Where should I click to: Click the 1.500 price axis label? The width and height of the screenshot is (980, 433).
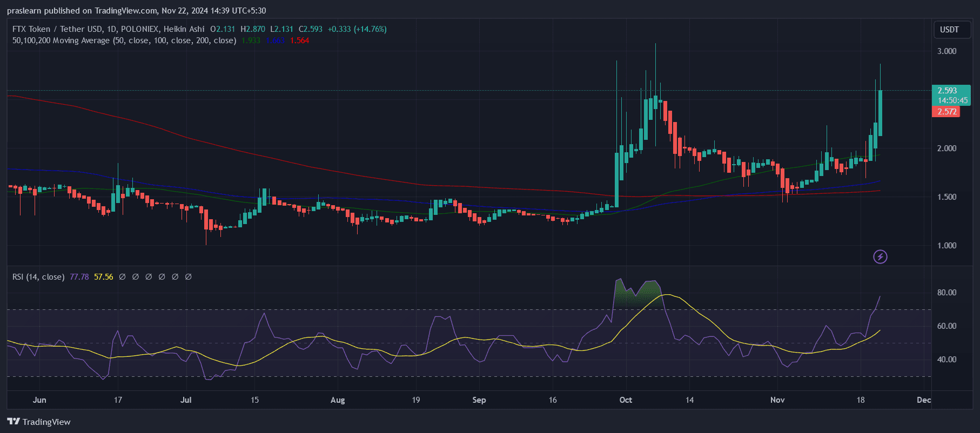[947, 197]
